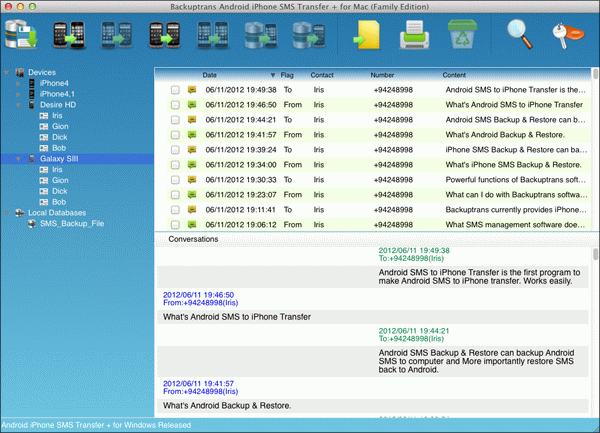The image size is (600, 433).
Task: Click the yellow message icon in 19:49:38 row
Action: 192,90
